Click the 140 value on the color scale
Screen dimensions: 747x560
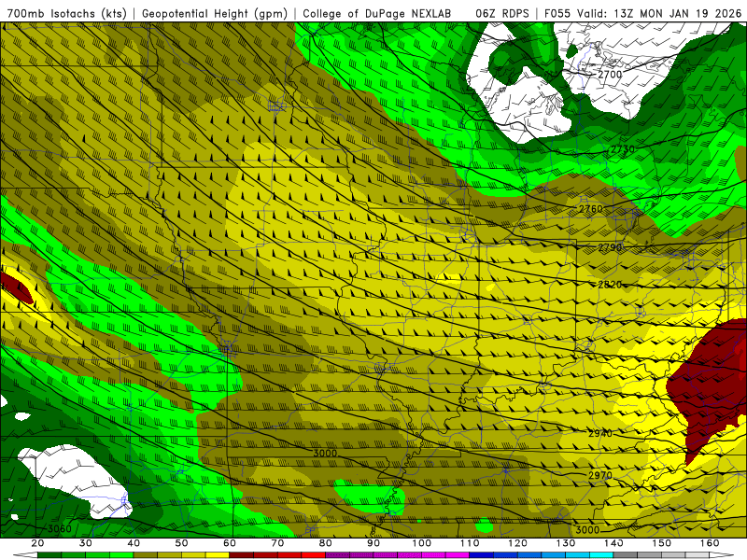pyautogui.click(x=613, y=543)
